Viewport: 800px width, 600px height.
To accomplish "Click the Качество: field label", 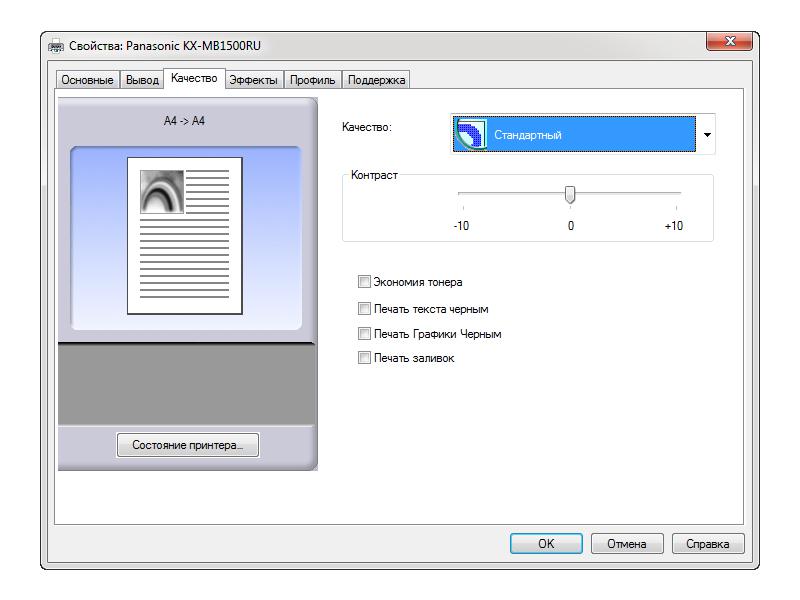I will tap(367, 127).
